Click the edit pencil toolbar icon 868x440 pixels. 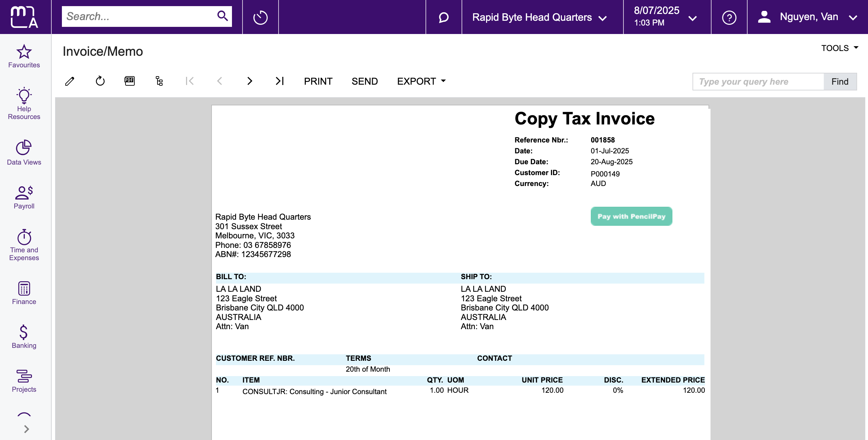point(70,81)
